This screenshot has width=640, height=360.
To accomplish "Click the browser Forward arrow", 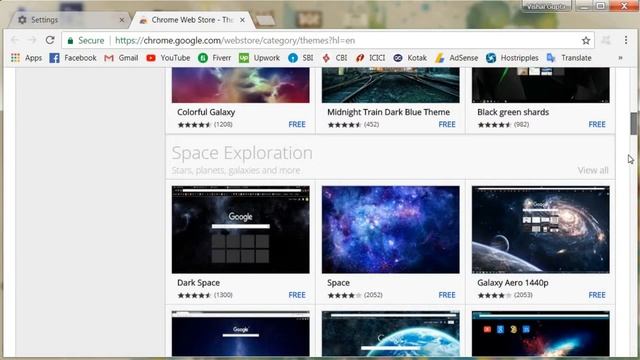I will [x=32, y=40].
